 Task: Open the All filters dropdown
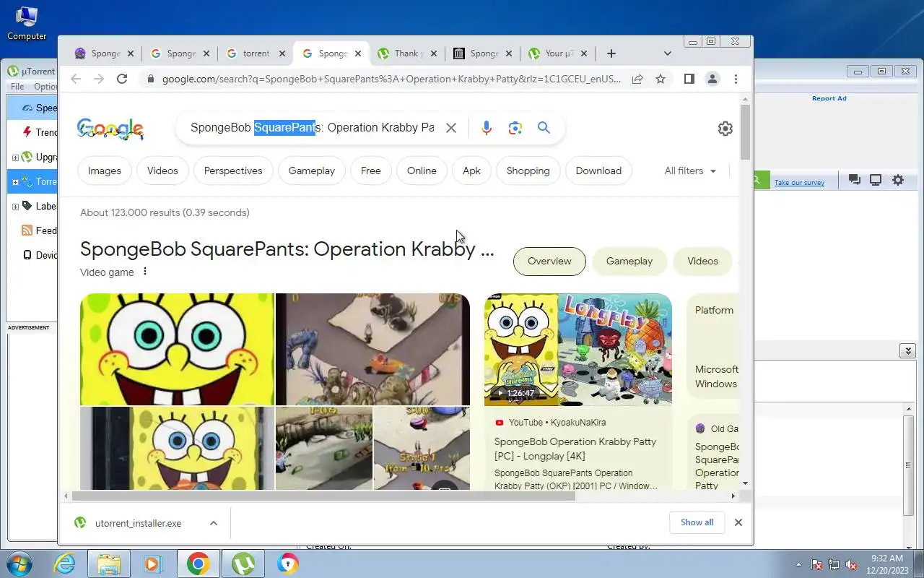click(691, 171)
